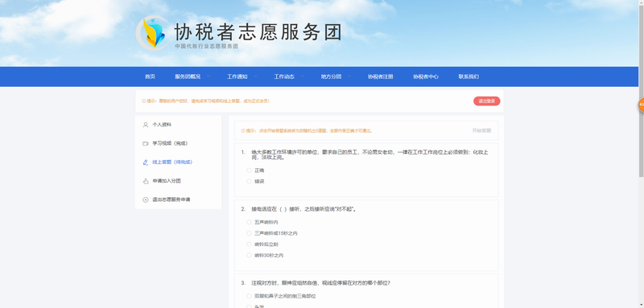Click the 中国代账行业志愿服务团 subtitle text

tap(207, 47)
